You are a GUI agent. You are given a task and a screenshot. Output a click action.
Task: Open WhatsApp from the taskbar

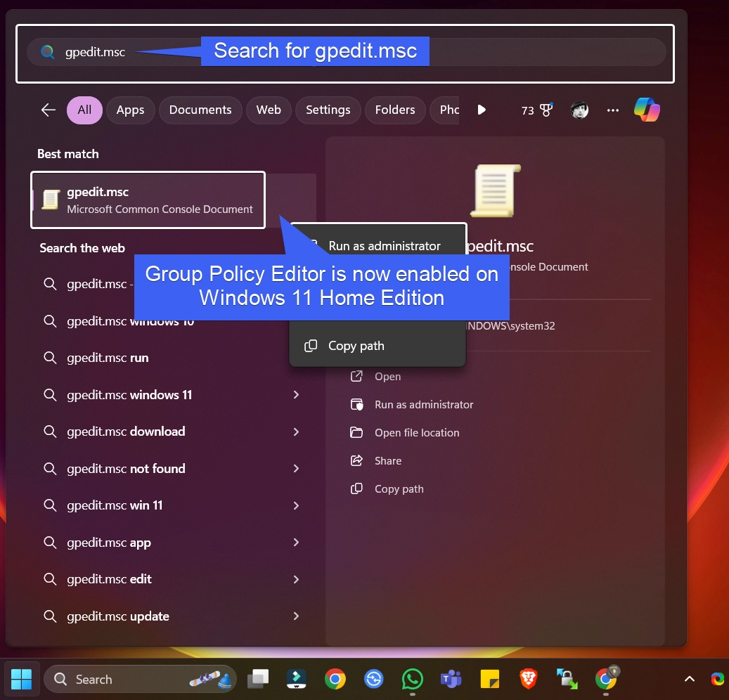413,680
